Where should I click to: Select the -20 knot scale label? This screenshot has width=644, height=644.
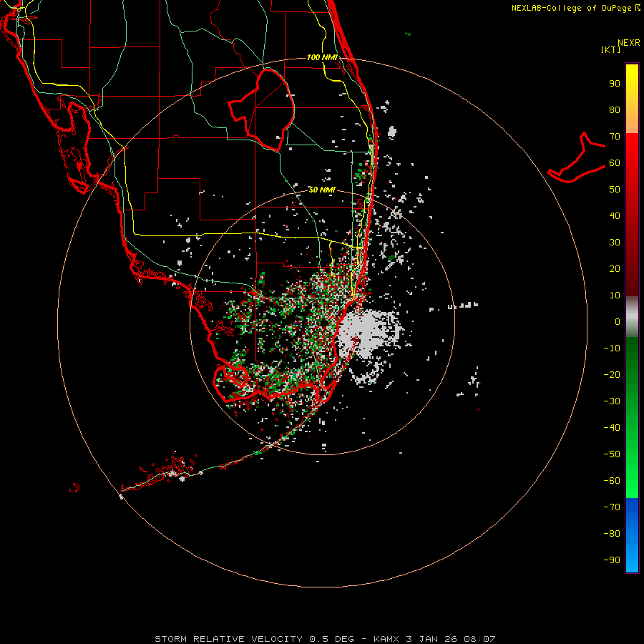tap(612, 374)
